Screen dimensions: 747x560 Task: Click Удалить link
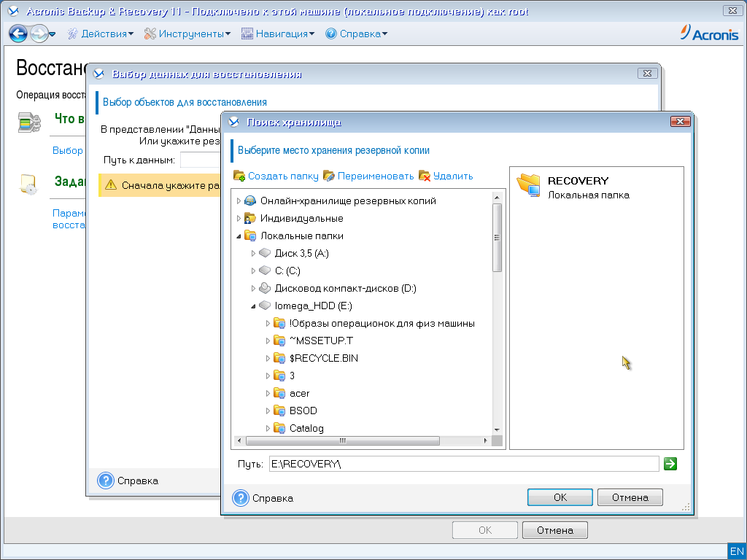[453, 176]
